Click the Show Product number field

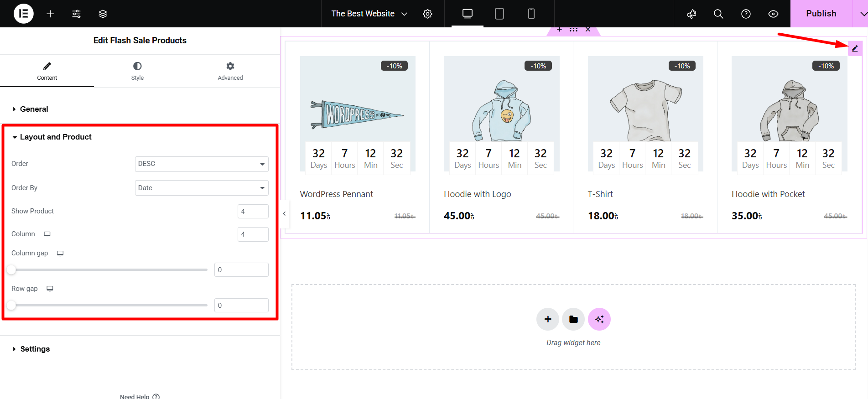click(253, 211)
